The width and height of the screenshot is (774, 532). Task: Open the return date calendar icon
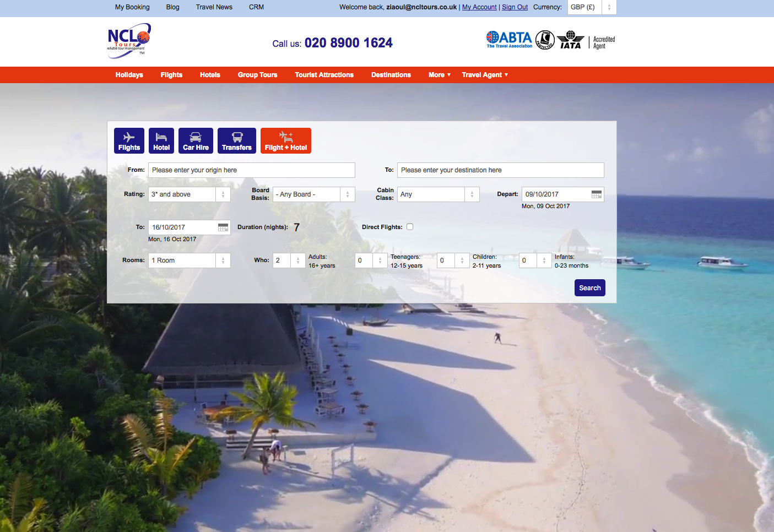pos(223,227)
